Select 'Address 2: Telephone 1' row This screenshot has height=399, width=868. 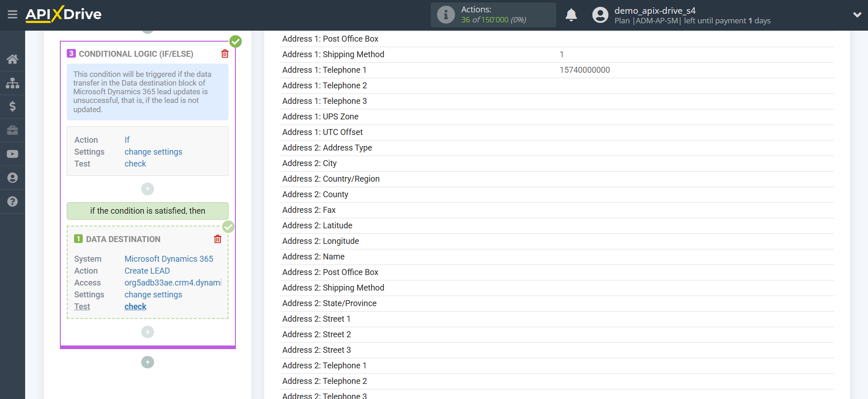(x=557, y=366)
